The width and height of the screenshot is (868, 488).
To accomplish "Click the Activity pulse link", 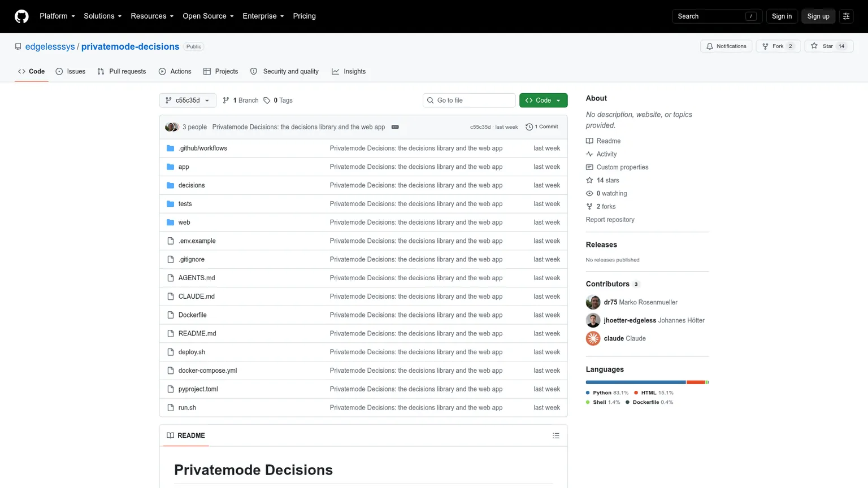I will coord(601,154).
